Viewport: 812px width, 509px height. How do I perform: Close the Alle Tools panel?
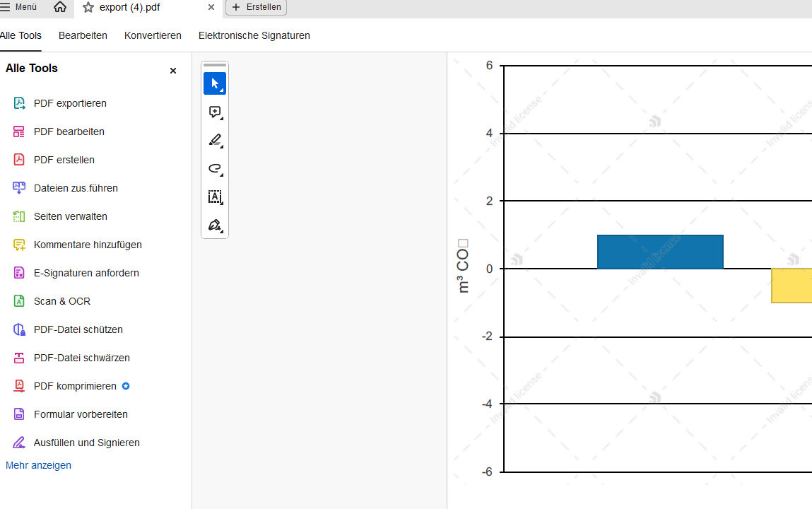pyautogui.click(x=173, y=71)
